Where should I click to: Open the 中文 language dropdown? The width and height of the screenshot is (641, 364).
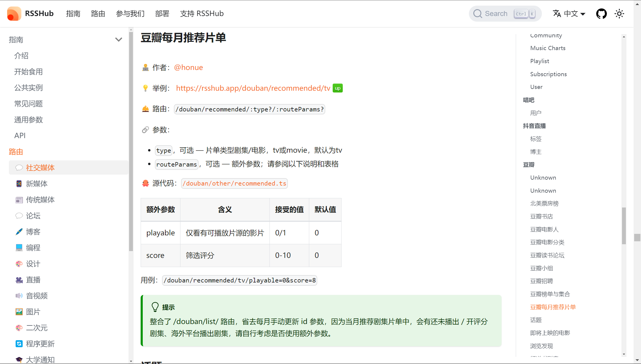[x=569, y=14]
